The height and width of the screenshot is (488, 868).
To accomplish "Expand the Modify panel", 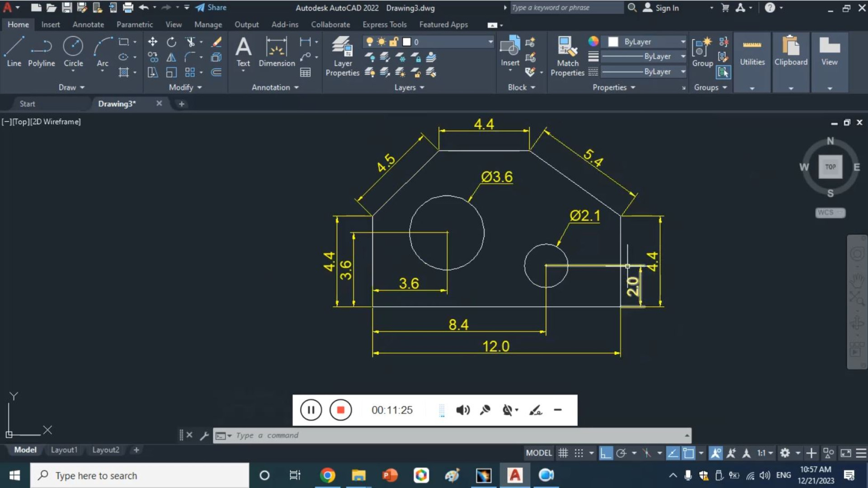I will 185,87.
